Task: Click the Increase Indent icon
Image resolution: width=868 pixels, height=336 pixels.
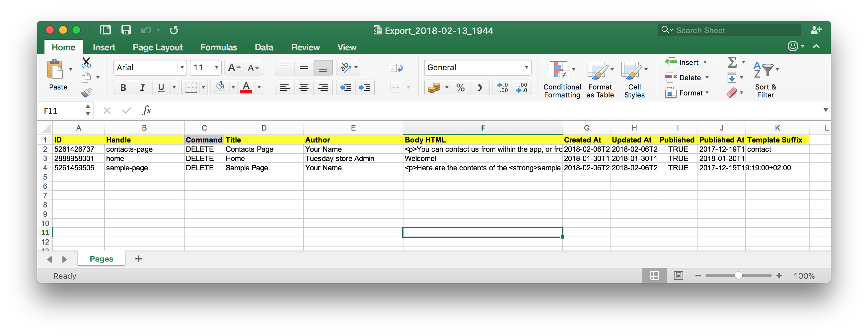Action: click(365, 88)
